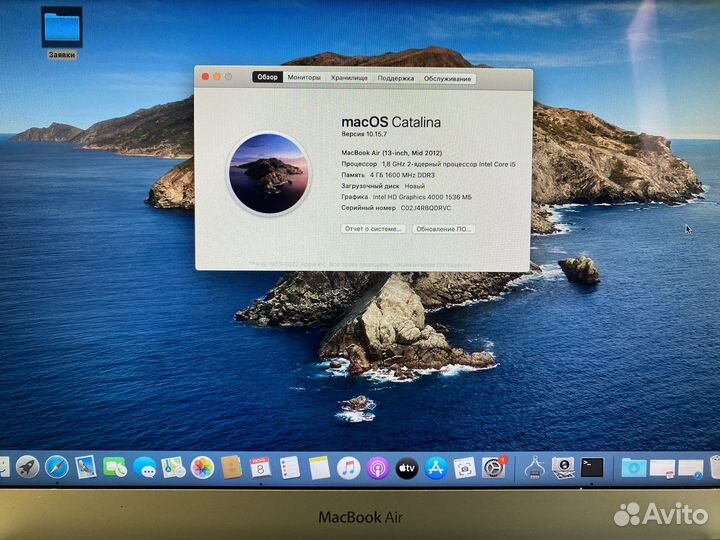Click the Отчет о системе button
Image resolution: width=720 pixels, height=540 pixels.
pos(373,229)
